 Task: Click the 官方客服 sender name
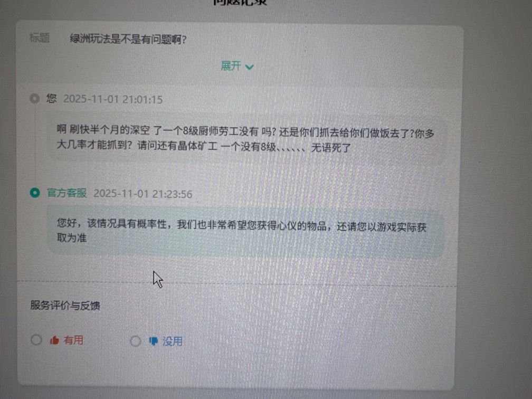pos(67,193)
